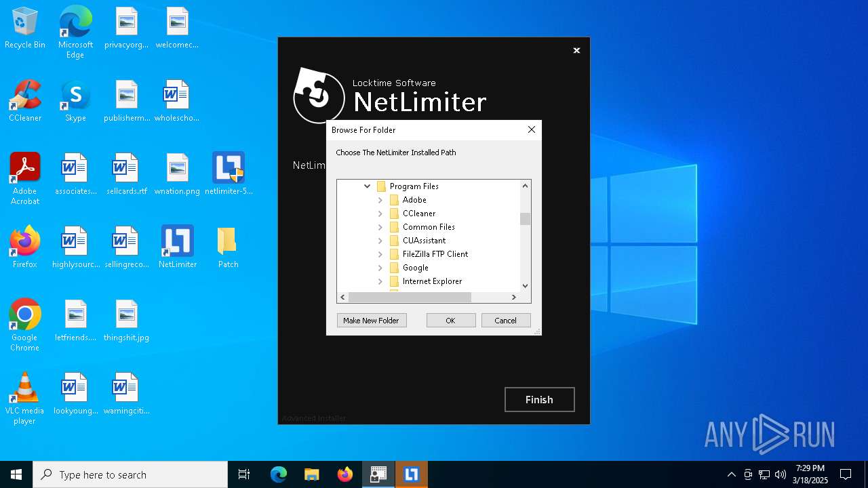This screenshot has width=868, height=488.
Task: Click the horizontal scroll right arrow
Action: [x=514, y=297]
